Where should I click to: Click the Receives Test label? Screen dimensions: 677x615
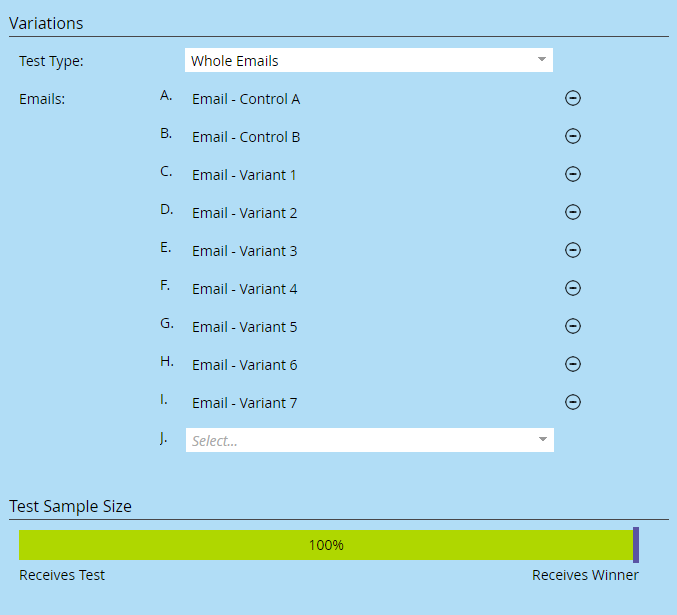62,575
